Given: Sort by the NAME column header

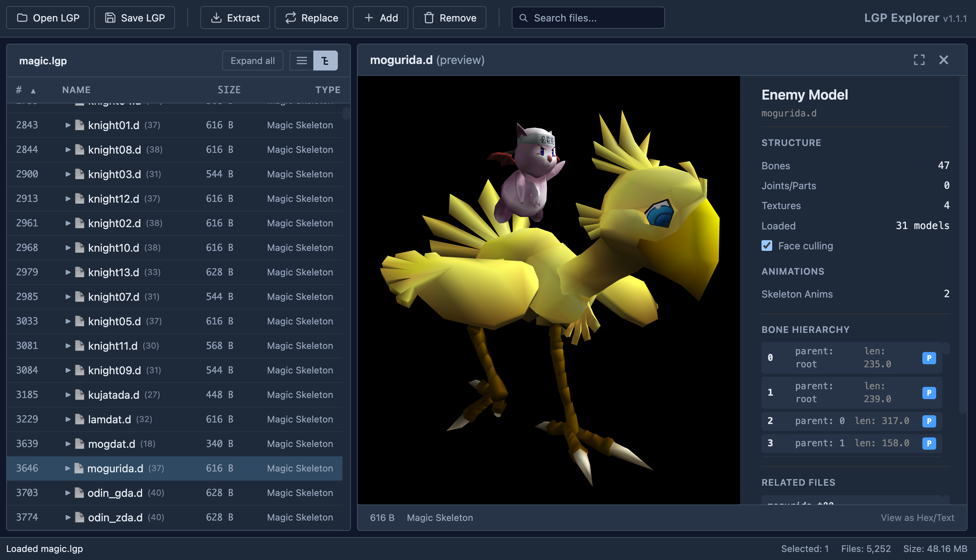Looking at the screenshot, I should click(76, 90).
